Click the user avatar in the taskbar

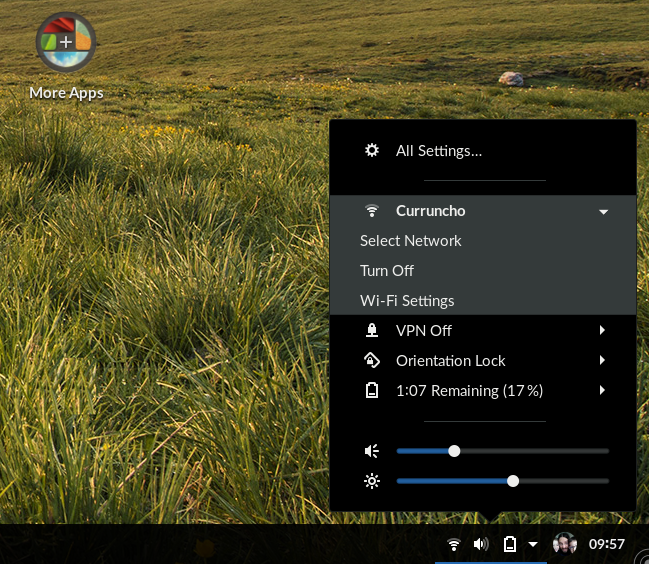(565, 544)
